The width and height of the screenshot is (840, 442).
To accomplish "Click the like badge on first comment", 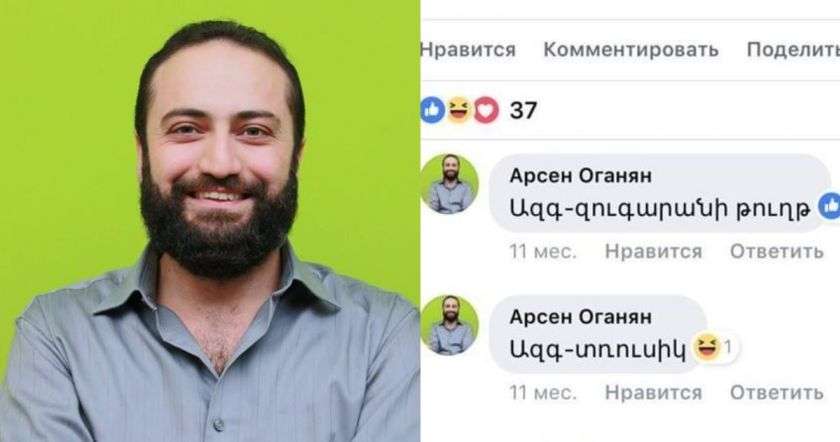I will [830, 205].
